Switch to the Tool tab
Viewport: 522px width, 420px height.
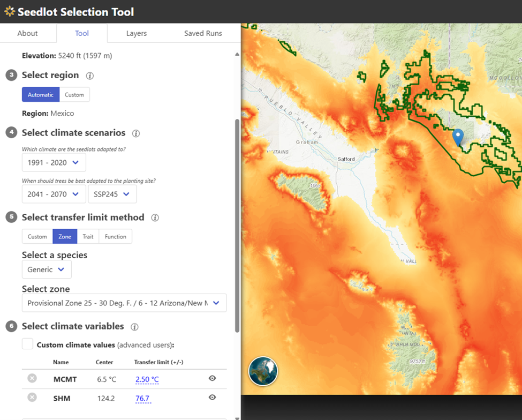(x=82, y=33)
